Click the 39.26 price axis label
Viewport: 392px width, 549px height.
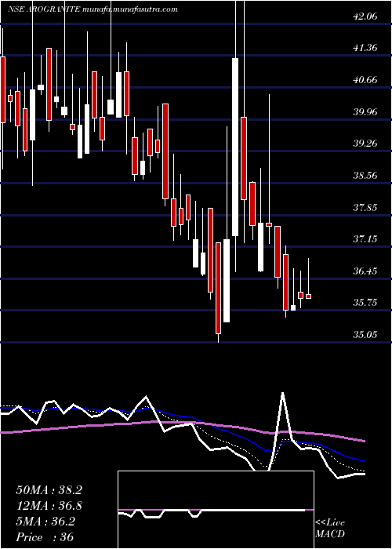[x=365, y=144]
